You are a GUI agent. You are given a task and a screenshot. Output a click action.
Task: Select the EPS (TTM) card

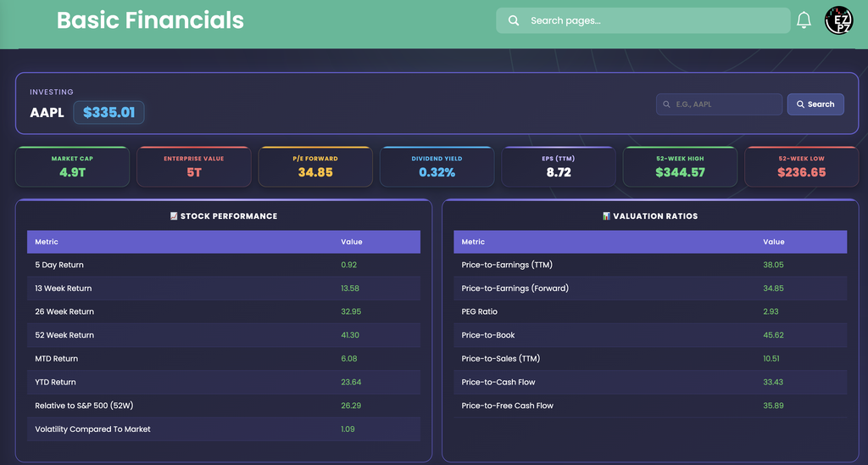[559, 167]
